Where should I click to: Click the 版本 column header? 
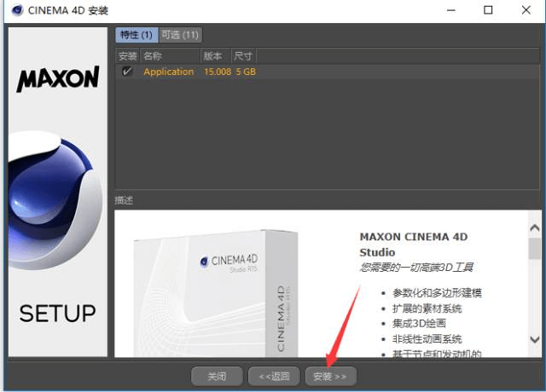pyautogui.click(x=215, y=55)
